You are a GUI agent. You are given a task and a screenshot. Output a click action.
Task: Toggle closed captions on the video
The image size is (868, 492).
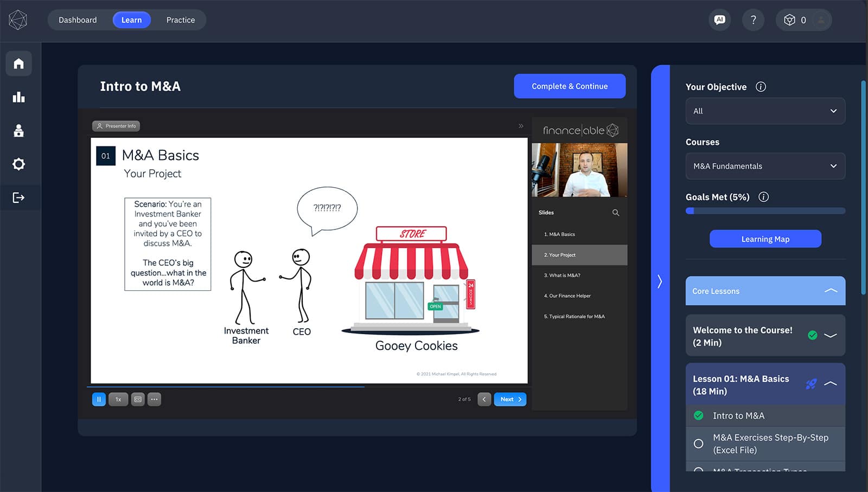(x=137, y=399)
